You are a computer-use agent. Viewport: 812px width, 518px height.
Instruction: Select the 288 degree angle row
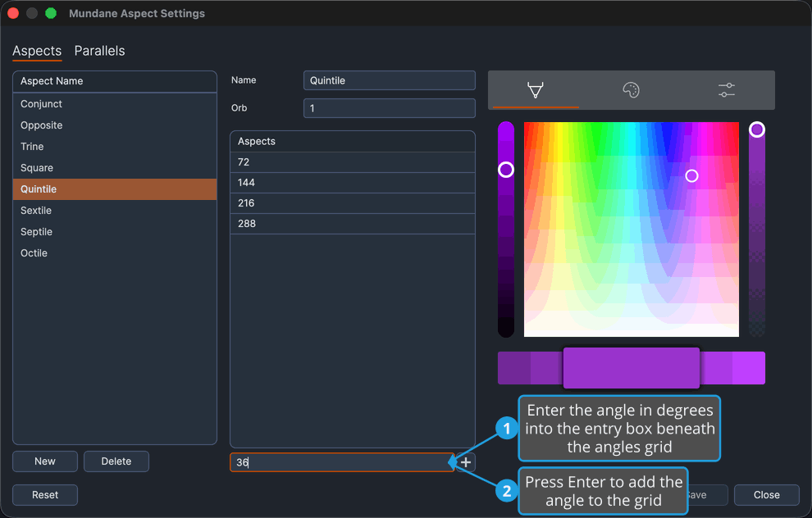pyautogui.click(x=352, y=224)
